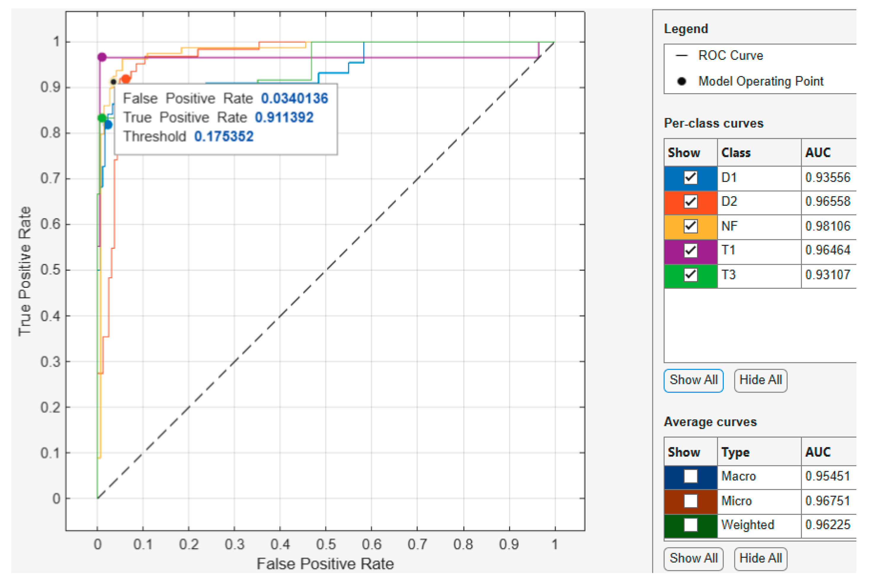Image resolution: width=870 pixels, height=588 pixels.
Task: Click the orange-red D2 operating point dot
Action: 126,79
